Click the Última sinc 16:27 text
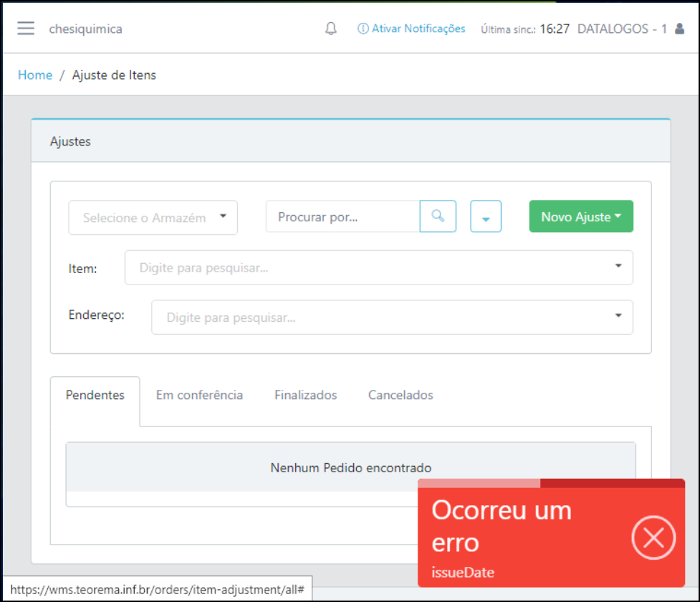 525,29
